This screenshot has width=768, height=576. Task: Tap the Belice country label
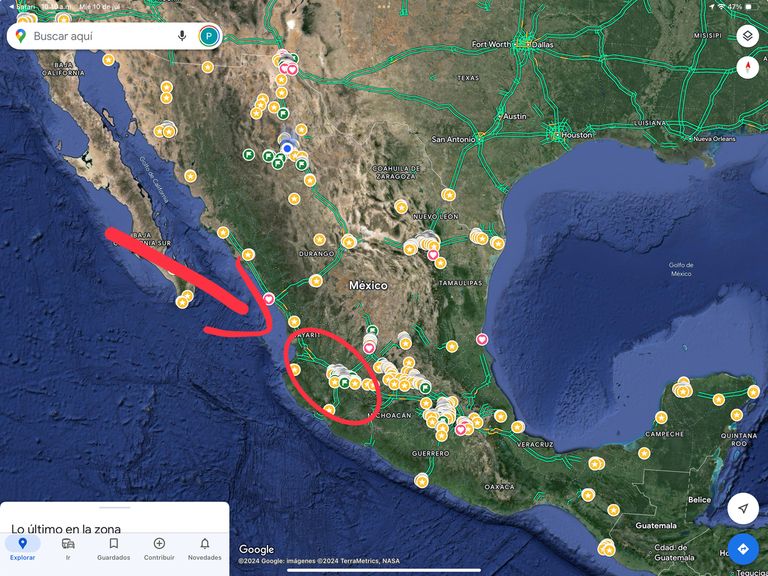point(699,500)
